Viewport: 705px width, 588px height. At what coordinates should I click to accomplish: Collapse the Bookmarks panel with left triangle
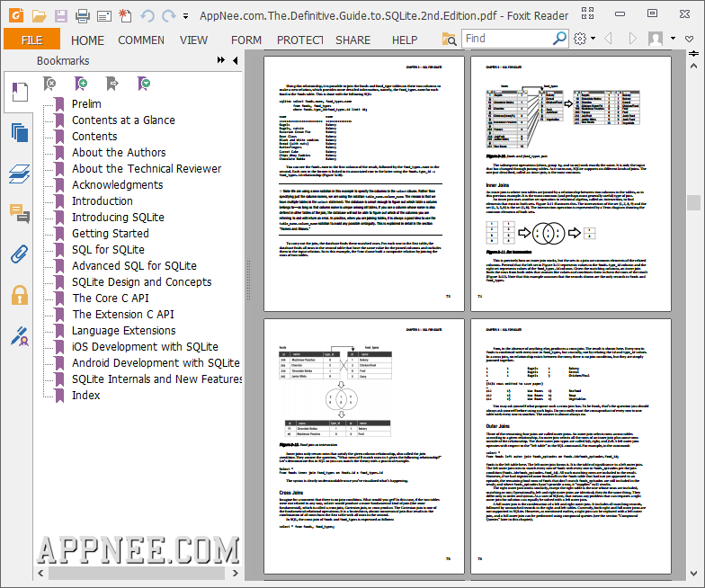point(236,61)
